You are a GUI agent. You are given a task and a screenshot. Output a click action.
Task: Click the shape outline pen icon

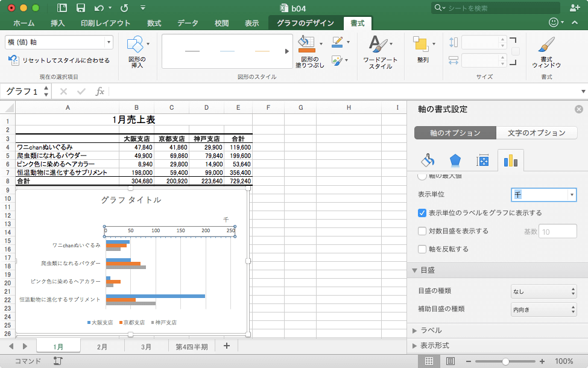click(x=338, y=42)
